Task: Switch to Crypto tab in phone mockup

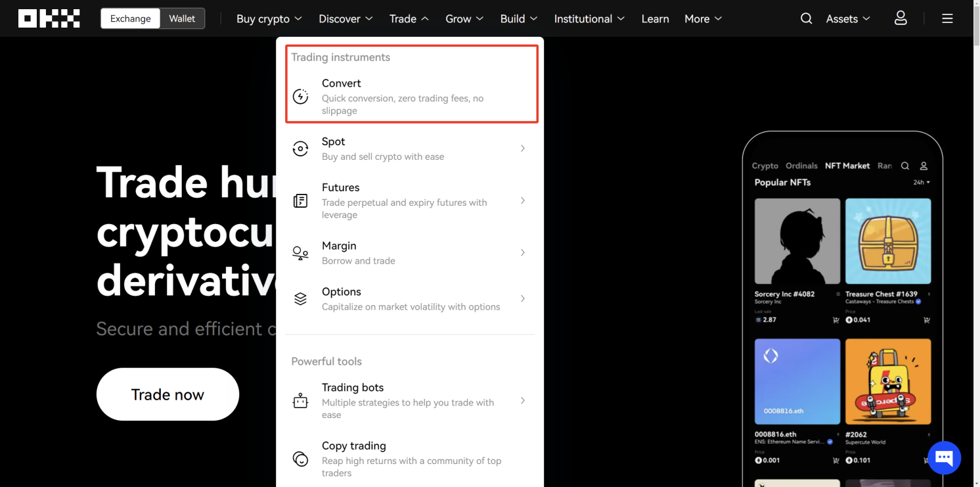Action: click(x=765, y=166)
